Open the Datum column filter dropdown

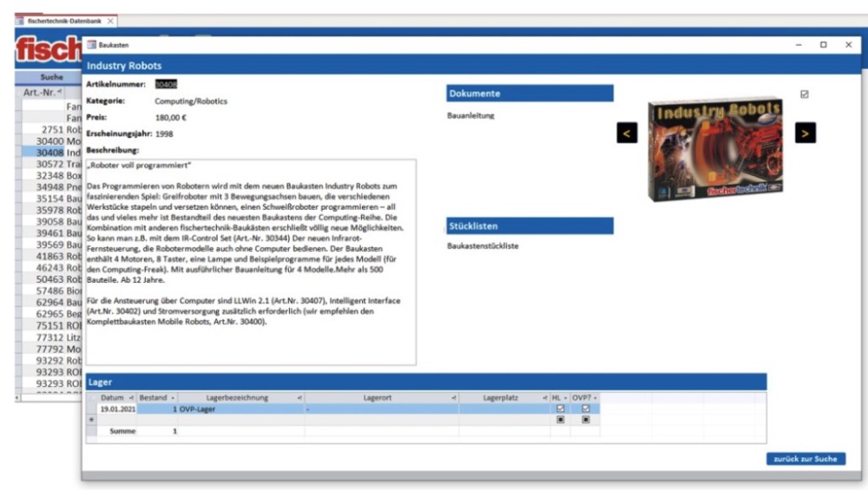[131, 398]
